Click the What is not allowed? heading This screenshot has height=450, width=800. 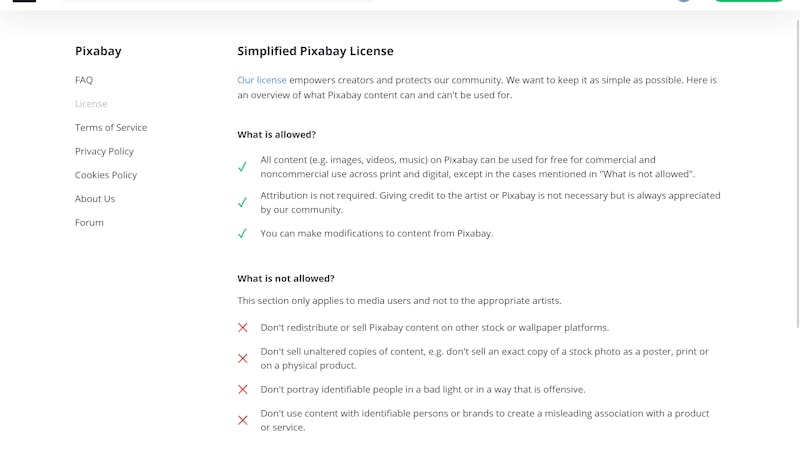(x=286, y=279)
